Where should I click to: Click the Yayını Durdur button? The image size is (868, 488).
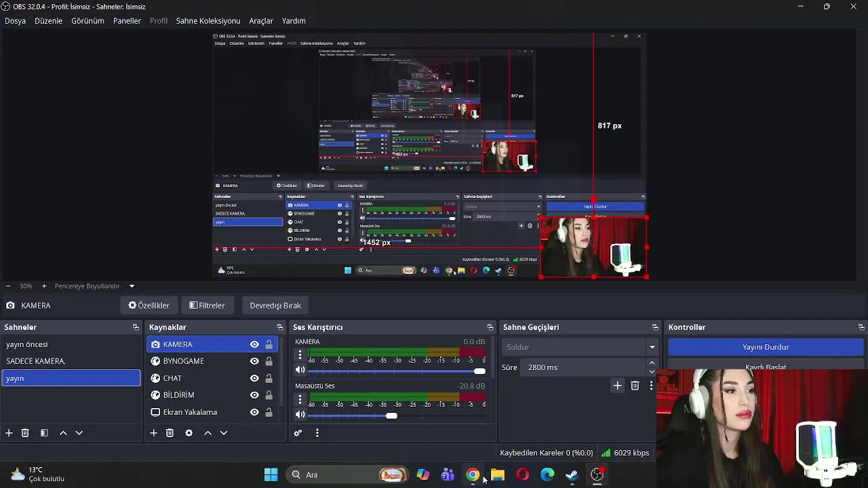pos(766,347)
